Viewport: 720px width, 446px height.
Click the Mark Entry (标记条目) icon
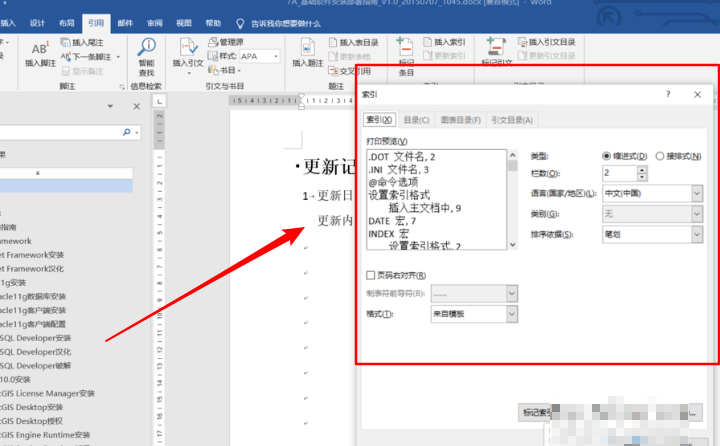coord(405,47)
